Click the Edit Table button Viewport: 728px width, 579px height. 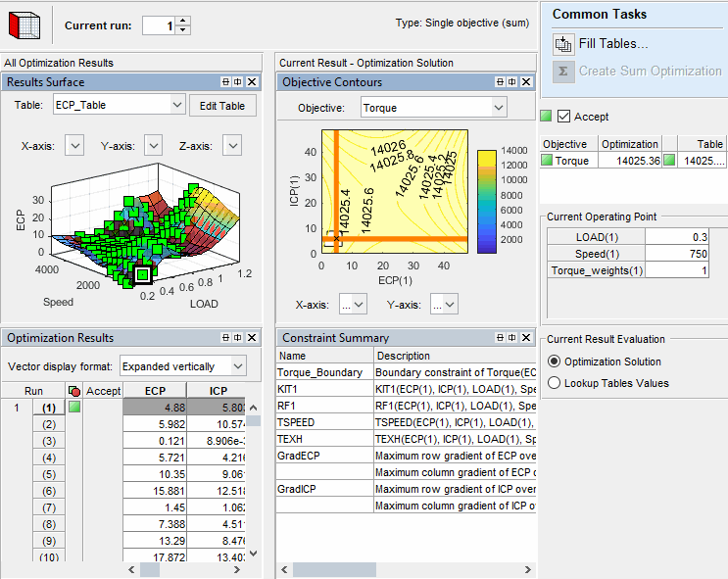click(222, 106)
